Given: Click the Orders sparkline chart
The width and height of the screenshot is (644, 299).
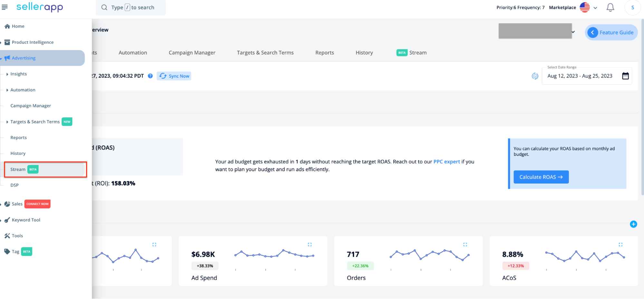Looking at the screenshot, I should coord(430,255).
